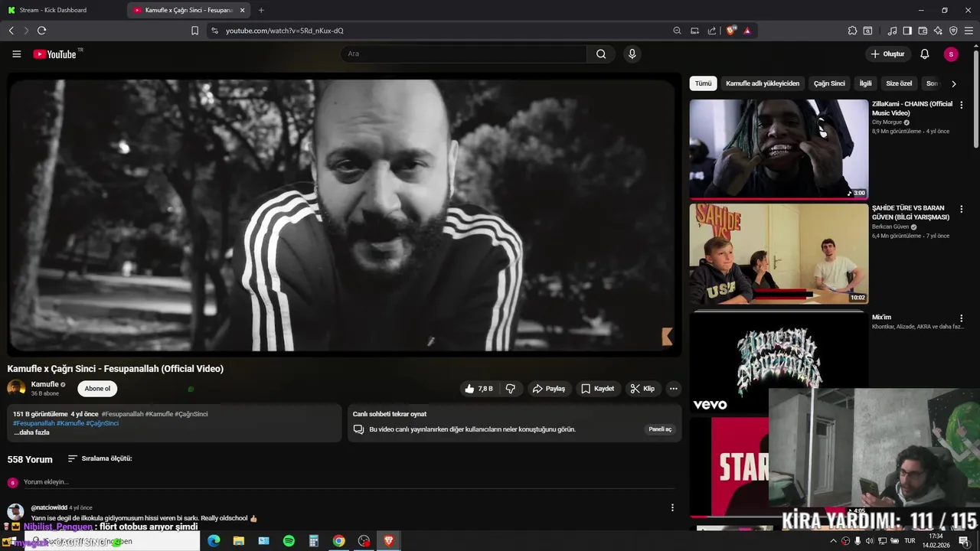Open the Kamufle channel avatar
This screenshot has width=980, height=551.
pos(16,388)
